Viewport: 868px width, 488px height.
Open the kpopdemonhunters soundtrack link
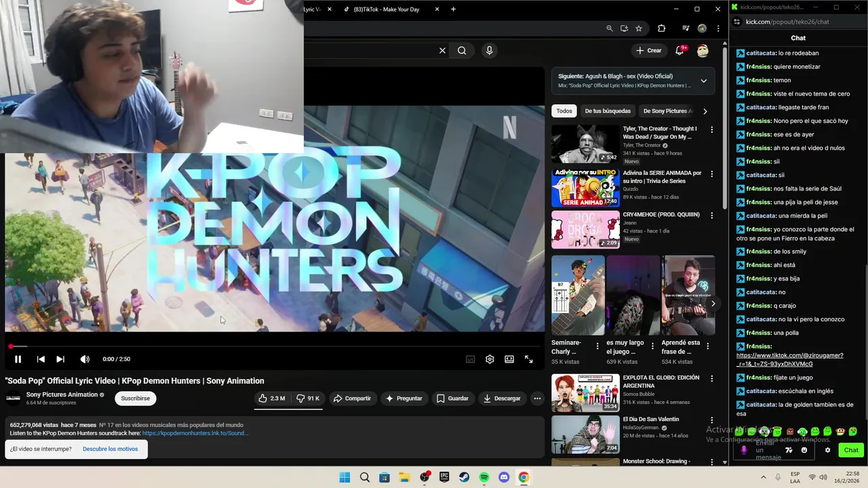click(x=195, y=433)
